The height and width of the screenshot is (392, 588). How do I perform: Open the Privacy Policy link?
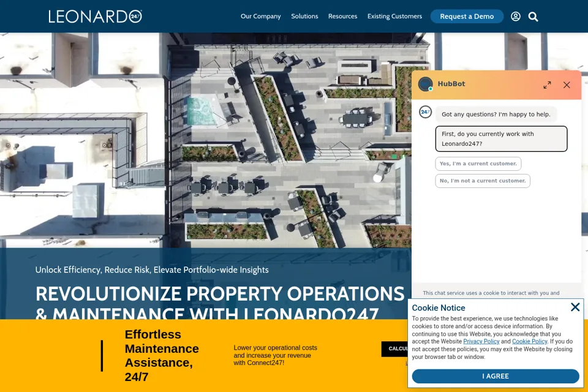point(481,341)
